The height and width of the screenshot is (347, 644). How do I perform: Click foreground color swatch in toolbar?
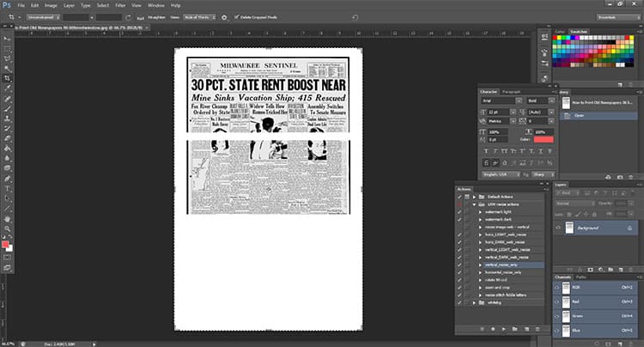[5, 244]
